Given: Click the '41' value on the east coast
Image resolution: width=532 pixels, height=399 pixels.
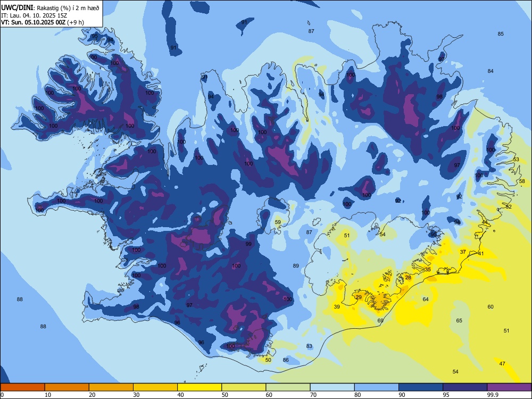Looking at the screenshot, I should coord(481,253).
